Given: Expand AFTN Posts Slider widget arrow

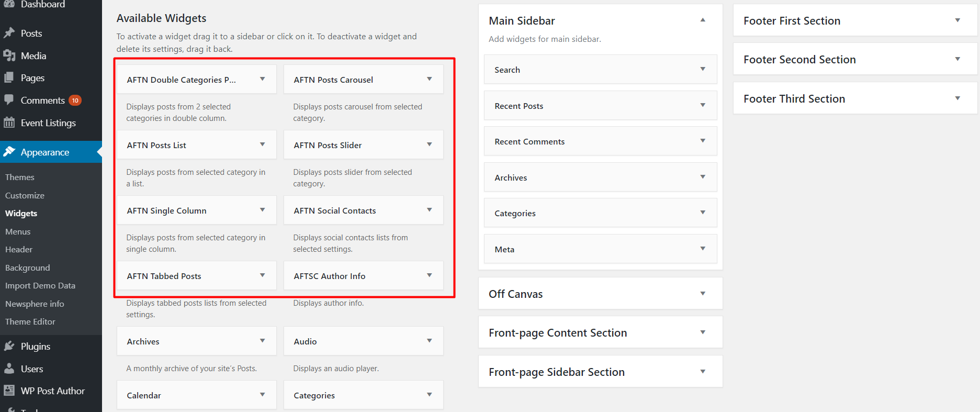Looking at the screenshot, I should (x=430, y=144).
